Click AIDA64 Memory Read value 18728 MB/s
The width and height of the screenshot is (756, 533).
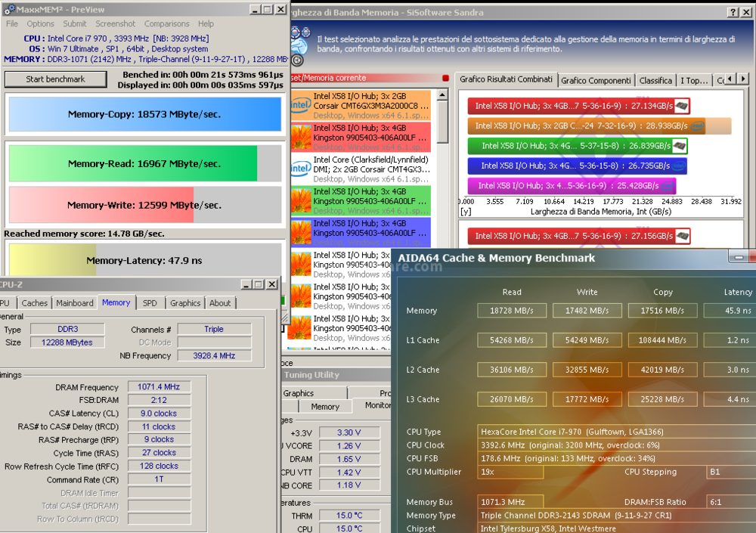(x=512, y=311)
